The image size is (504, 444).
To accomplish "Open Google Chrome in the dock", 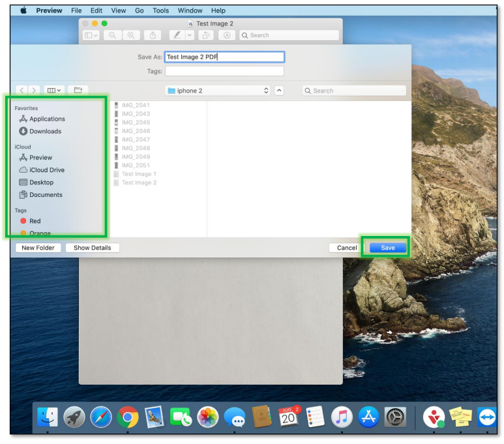I will pos(128,417).
